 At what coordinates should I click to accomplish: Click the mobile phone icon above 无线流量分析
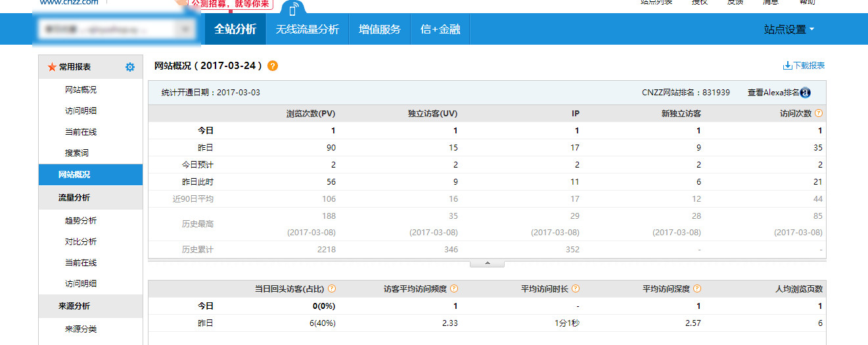293,9
